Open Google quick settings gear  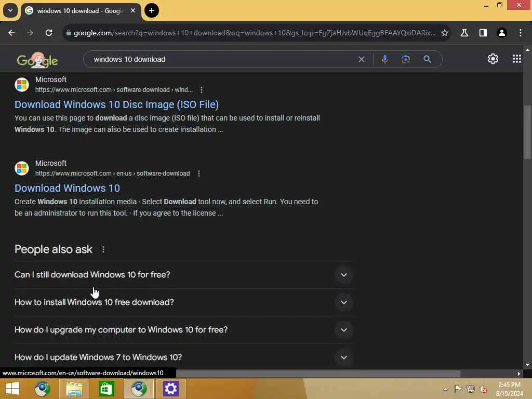tap(493, 59)
